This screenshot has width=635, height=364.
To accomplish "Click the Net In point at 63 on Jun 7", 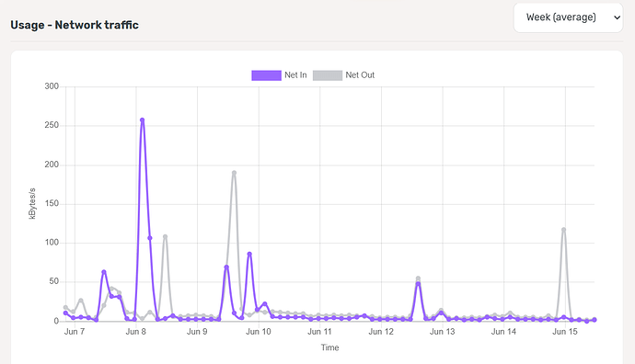I will pos(104,272).
